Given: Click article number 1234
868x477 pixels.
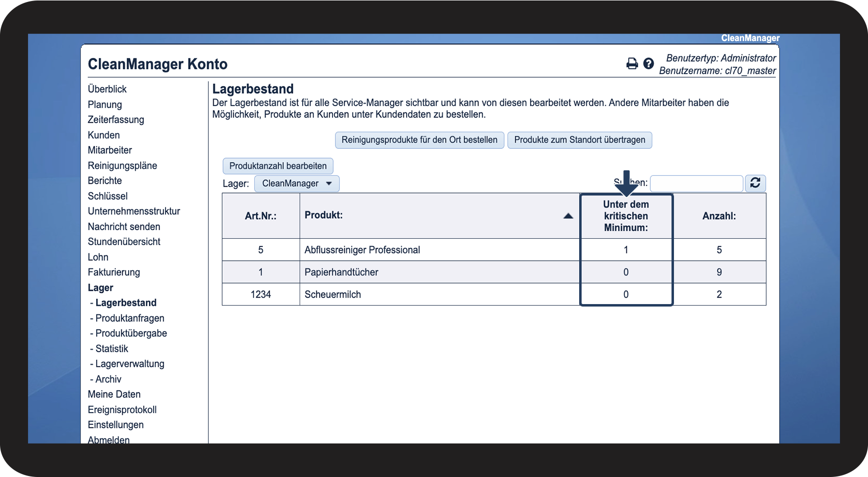Looking at the screenshot, I should click(261, 294).
